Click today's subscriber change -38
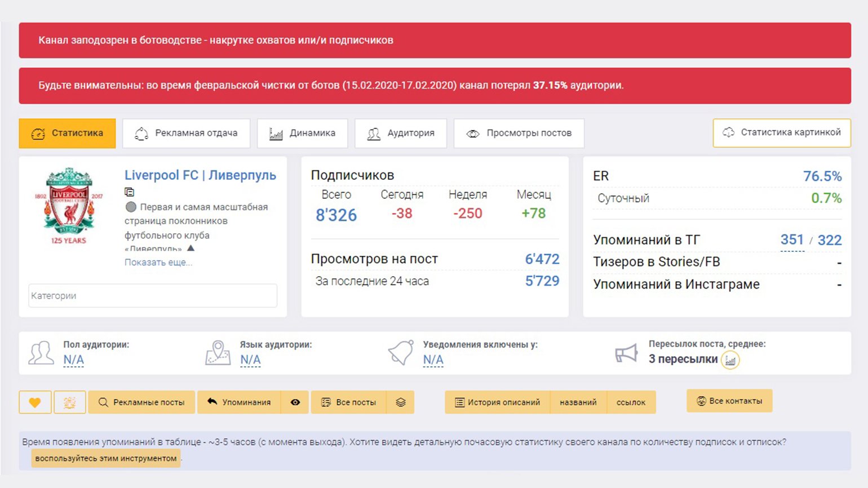 point(402,214)
